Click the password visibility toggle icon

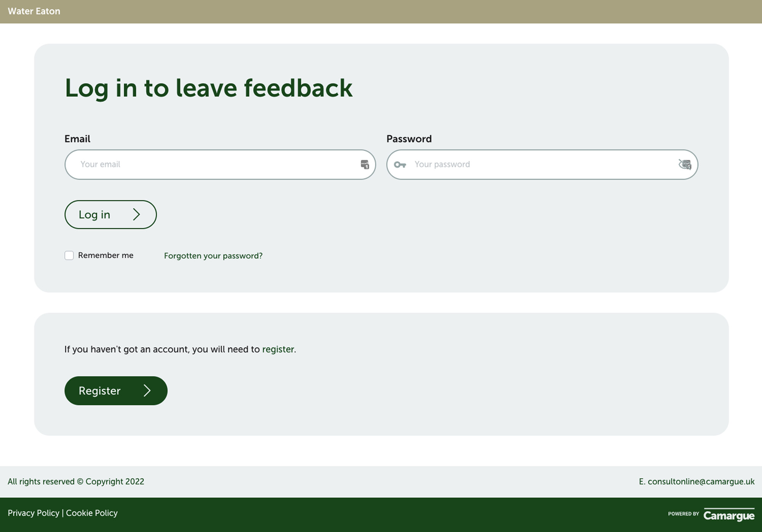tap(683, 164)
